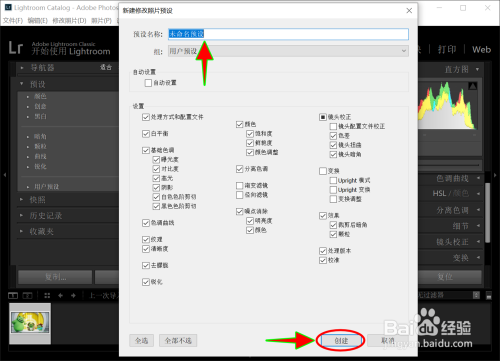Enable the 镜头配置文件校正 checkbox
This screenshot has width=500, height=361.
[333, 126]
